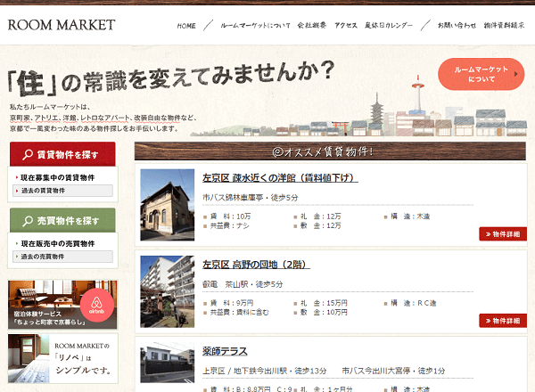Select the 物件資料請求 navigation item
This screenshot has height=392, width=535.
tap(504, 25)
